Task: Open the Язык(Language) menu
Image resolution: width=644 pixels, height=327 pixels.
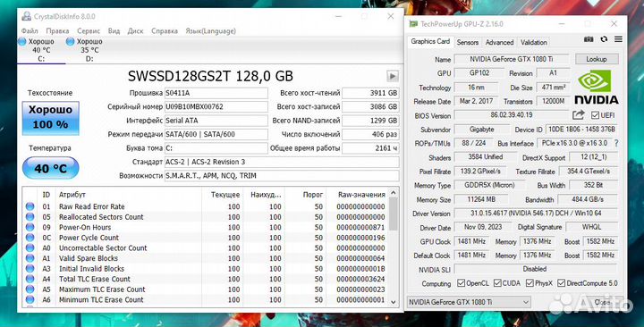Action: point(211,31)
